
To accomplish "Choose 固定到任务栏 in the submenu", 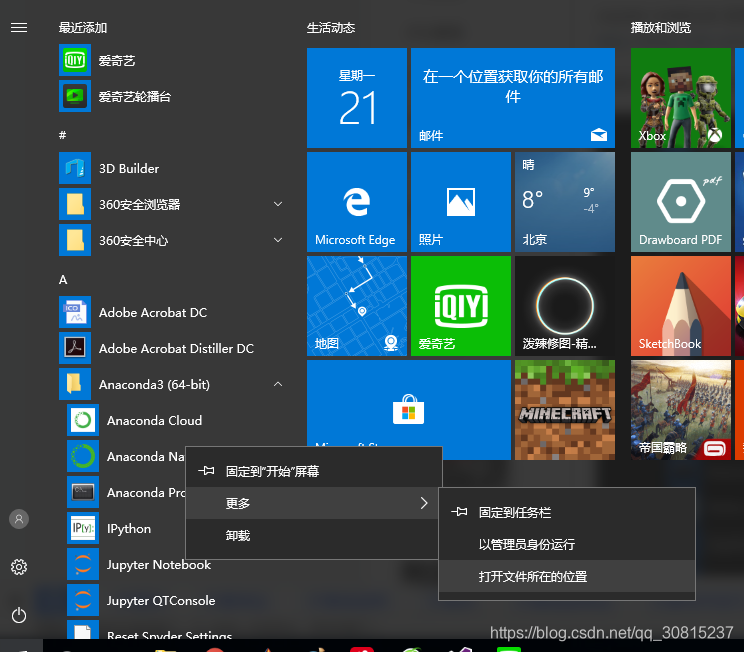I will (567, 512).
